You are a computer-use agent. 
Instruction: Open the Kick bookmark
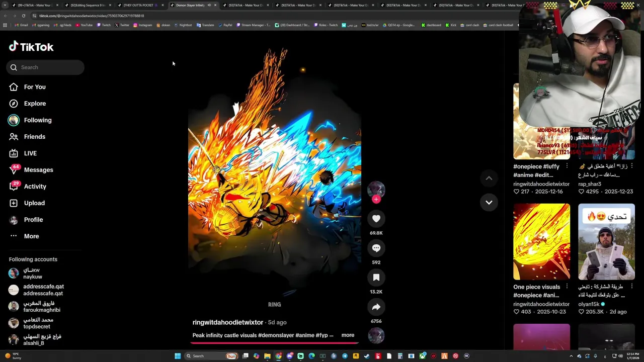coord(450,25)
